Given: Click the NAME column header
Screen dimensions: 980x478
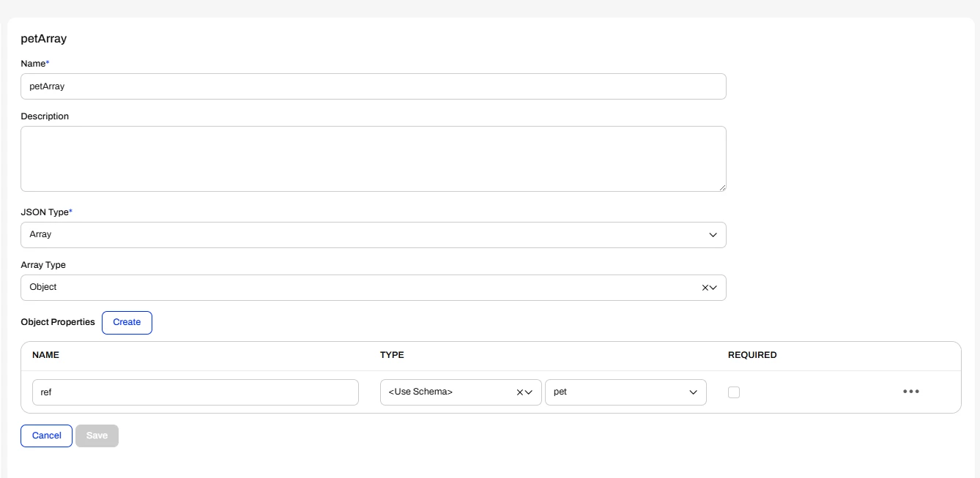Looking at the screenshot, I should pos(45,355).
